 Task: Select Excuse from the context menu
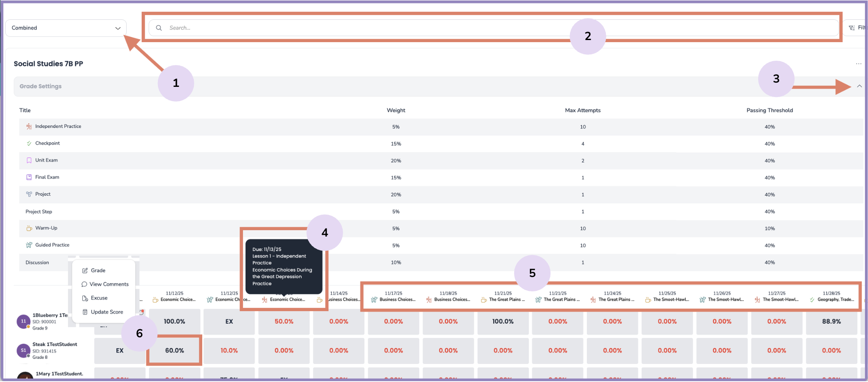tap(98, 298)
